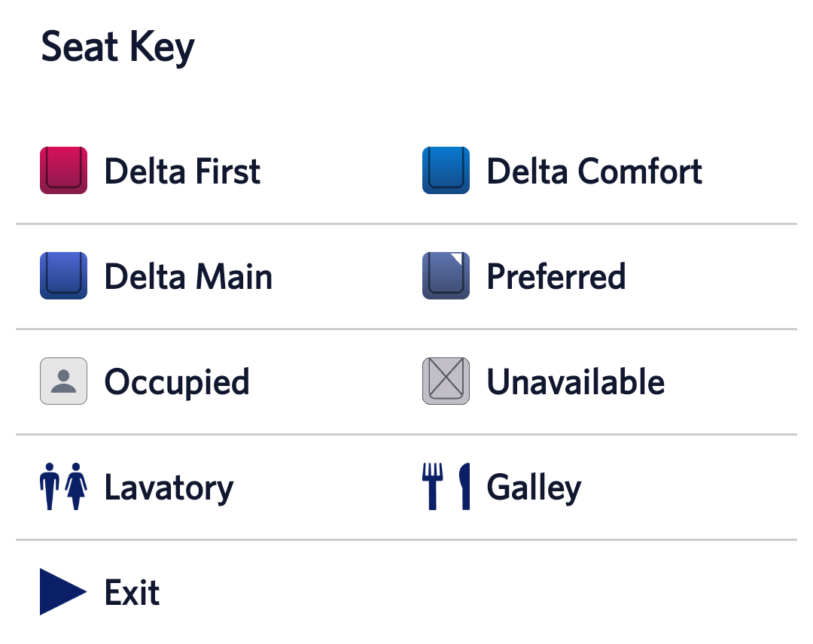
Task: Select the Delta Main label text
Action: click(x=188, y=277)
